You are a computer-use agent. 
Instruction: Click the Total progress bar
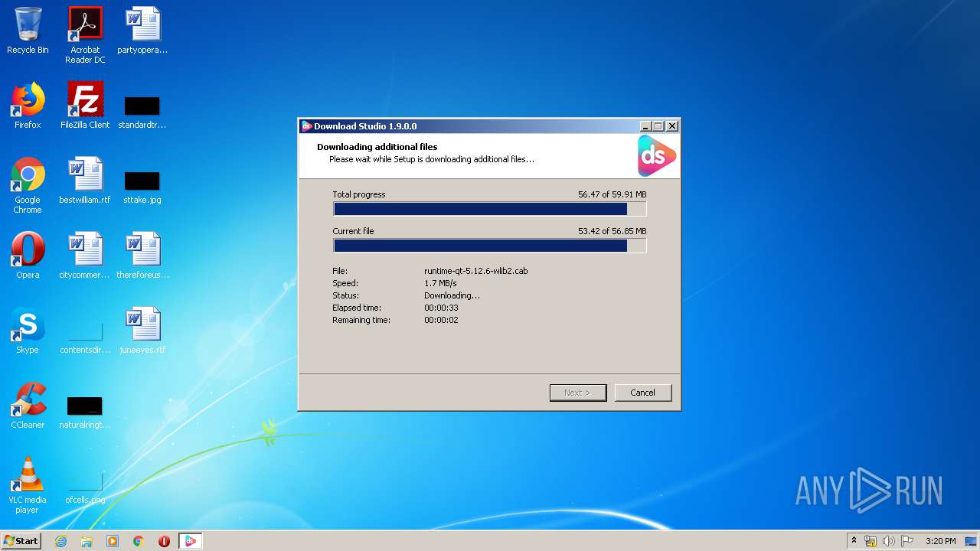click(x=489, y=209)
